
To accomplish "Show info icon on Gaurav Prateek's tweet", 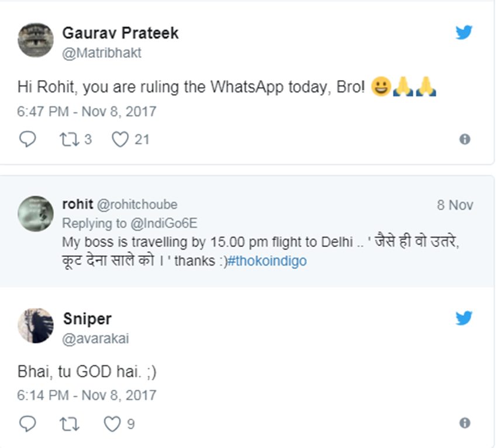I will pyautogui.click(x=465, y=140).
